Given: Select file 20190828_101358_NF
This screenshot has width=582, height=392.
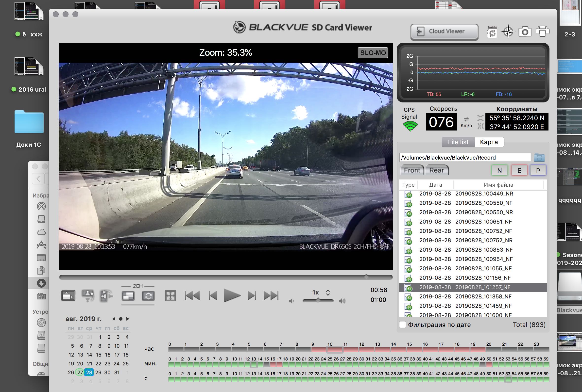Looking at the screenshot, I should 473,296.
